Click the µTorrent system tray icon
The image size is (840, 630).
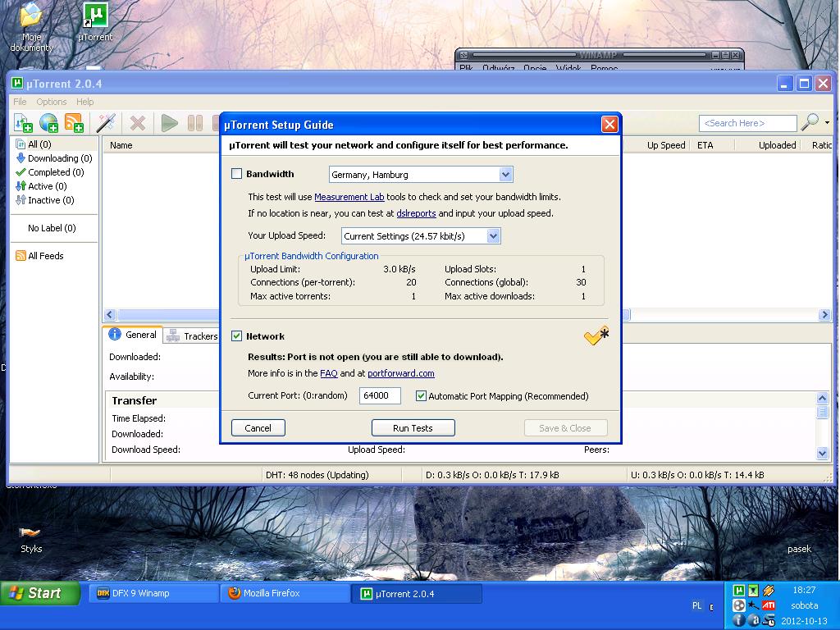(x=739, y=591)
